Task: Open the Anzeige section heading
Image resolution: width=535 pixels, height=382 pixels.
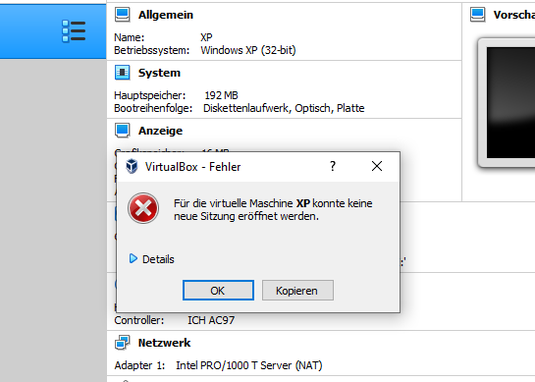Action: pos(160,131)
